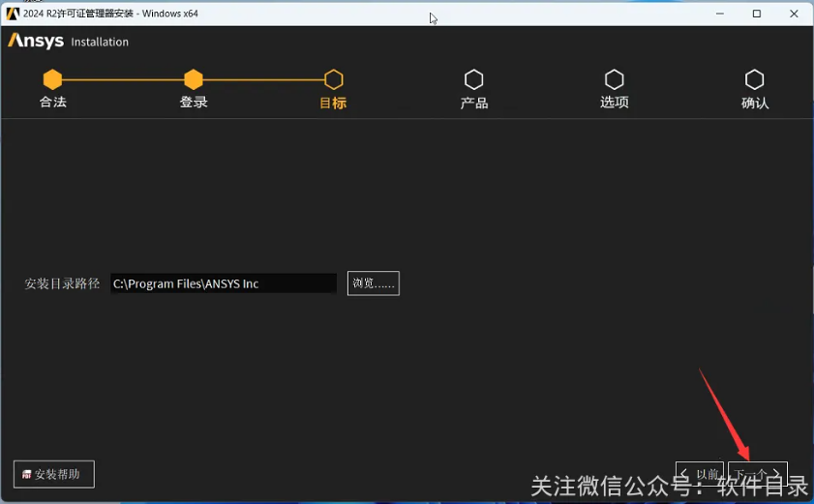Screen dimensions: 814x504
Task: Open 安装帮助 installation help
Action: [54, 474]
